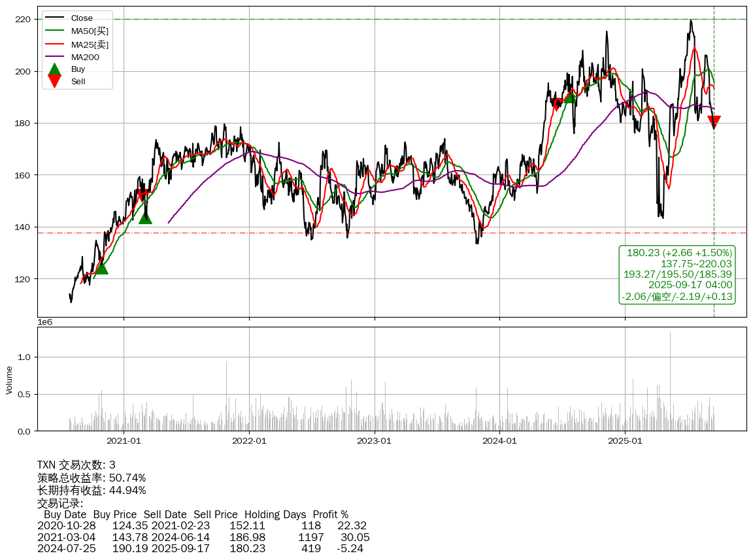This screenshot has width=753, height=560.
Task: Click the MA25 red legend entry
Action: [89, 44]
